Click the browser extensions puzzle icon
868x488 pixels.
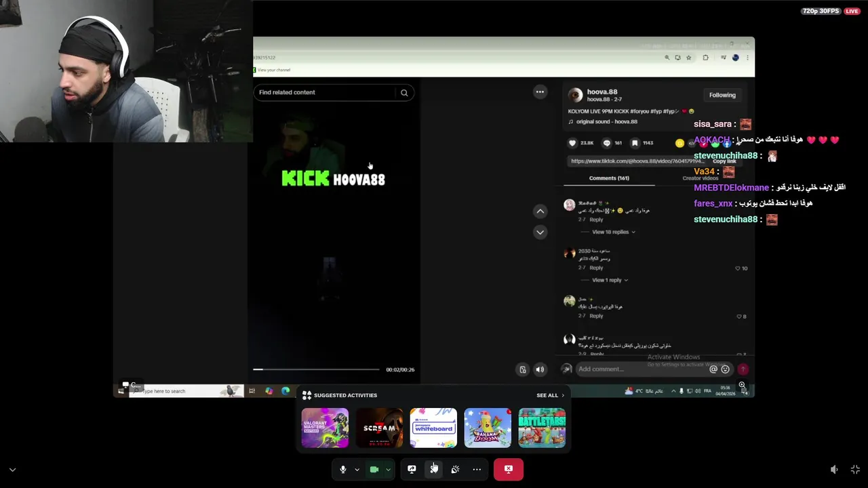pyautogui.click(x=705, y=58)
